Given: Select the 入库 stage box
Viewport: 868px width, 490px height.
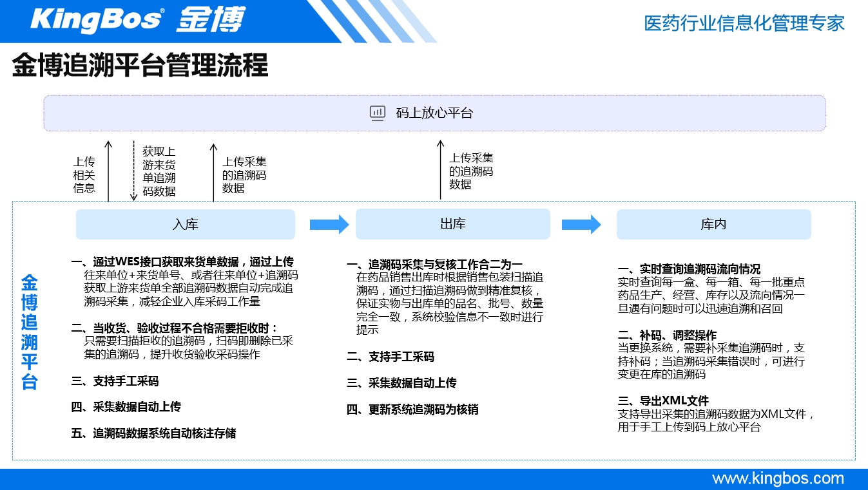Looking at the screenshot, I should [x=186, y=225].
